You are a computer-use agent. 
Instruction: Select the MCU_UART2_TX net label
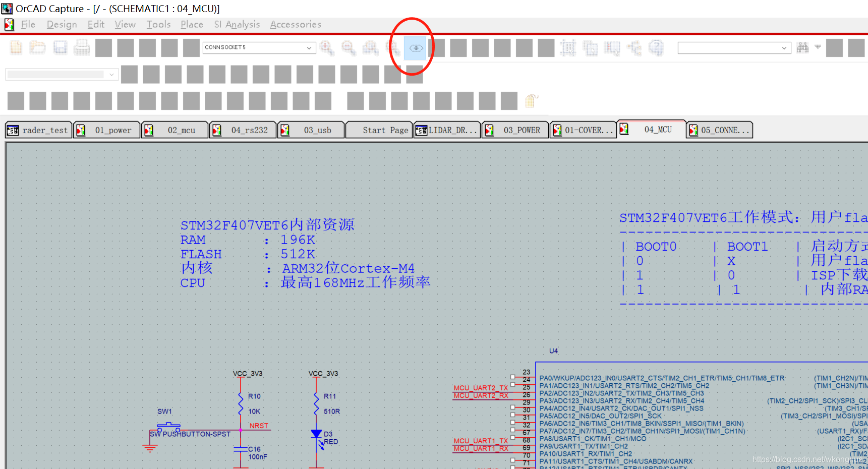point(481,388)
